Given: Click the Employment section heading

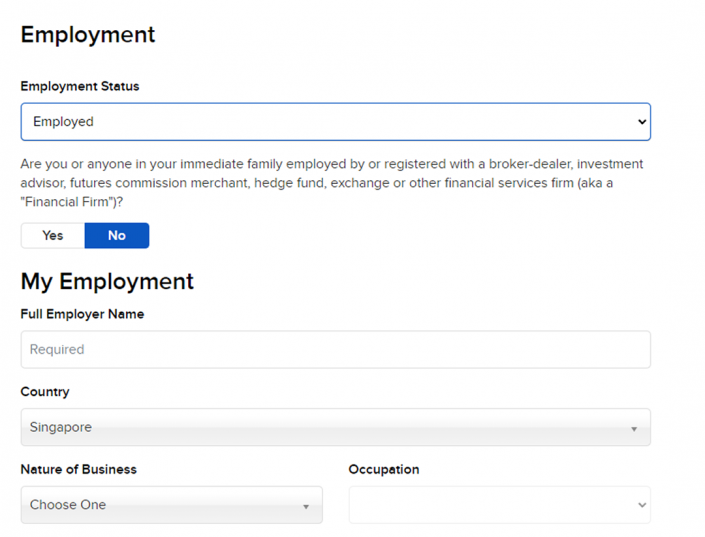Looking at the screenshot, I should point(88,34).
